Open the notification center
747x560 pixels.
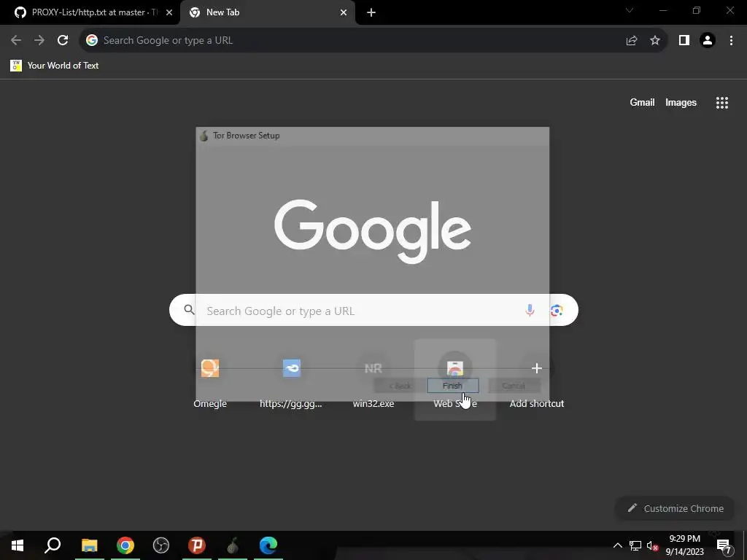724,545
